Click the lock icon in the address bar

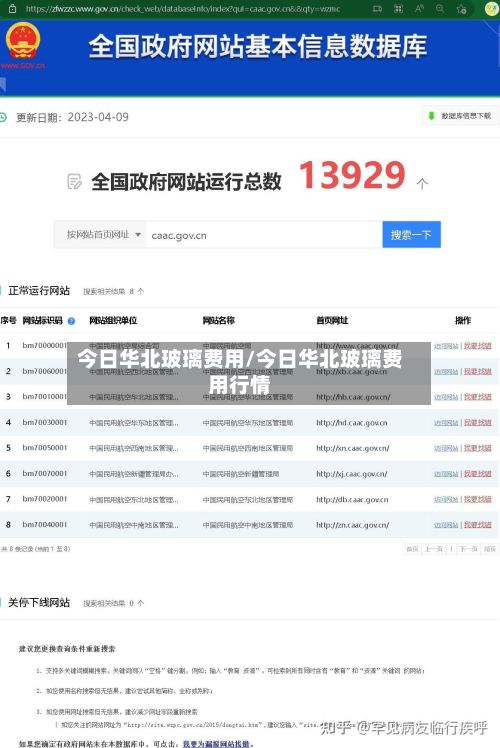[13, 9]
